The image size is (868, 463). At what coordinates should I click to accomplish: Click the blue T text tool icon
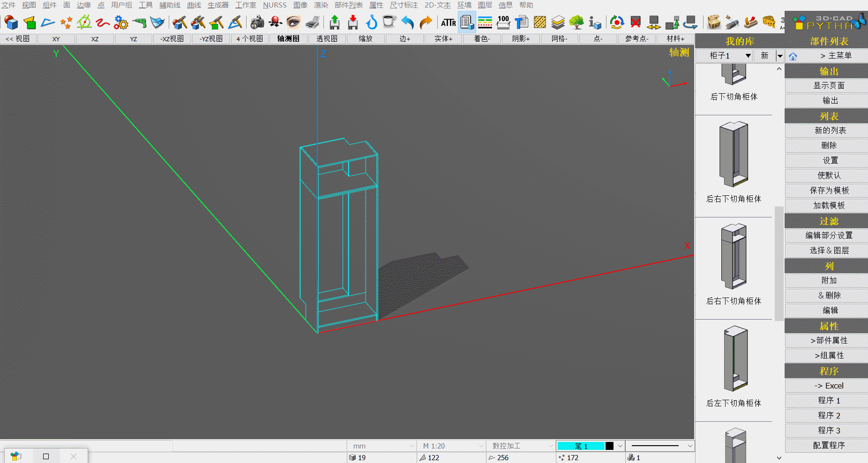(522, 22)
